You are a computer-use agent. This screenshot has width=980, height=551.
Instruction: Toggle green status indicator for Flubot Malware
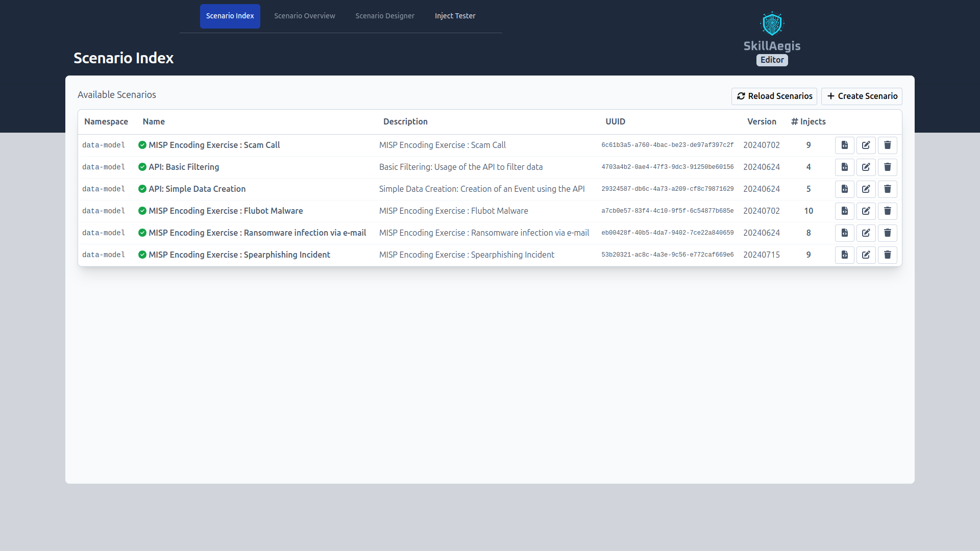(141, 211)
